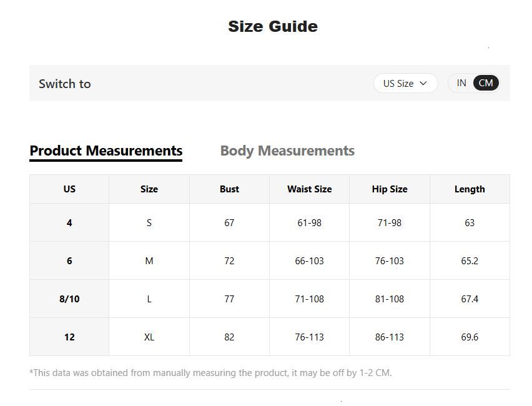Click the Length column header

click(x=470, y=189)
